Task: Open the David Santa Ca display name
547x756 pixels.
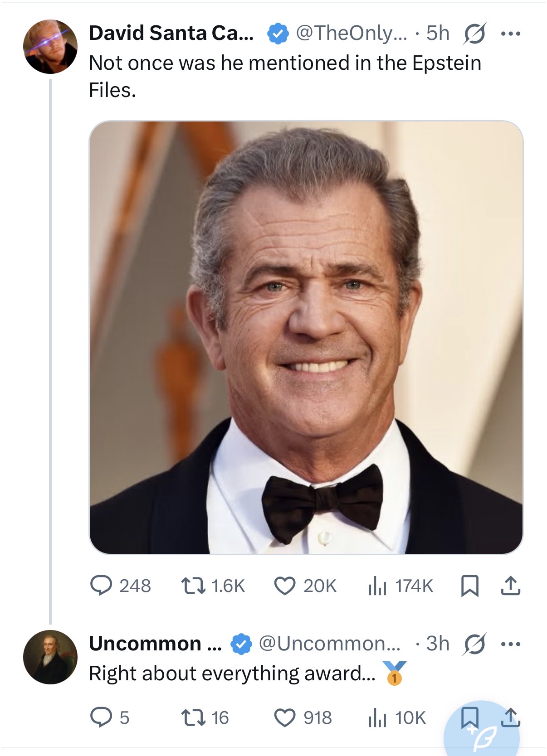Action: click(x=171, y=33)
